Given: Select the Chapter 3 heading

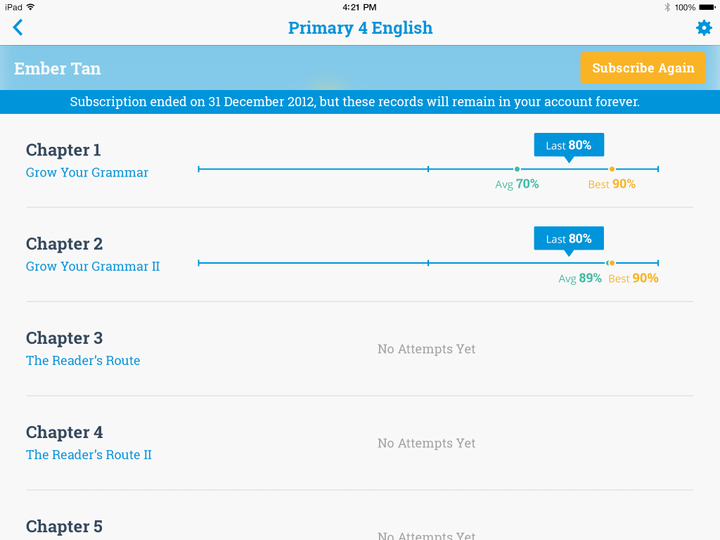Looking at the screenshot, I should 64,338.
